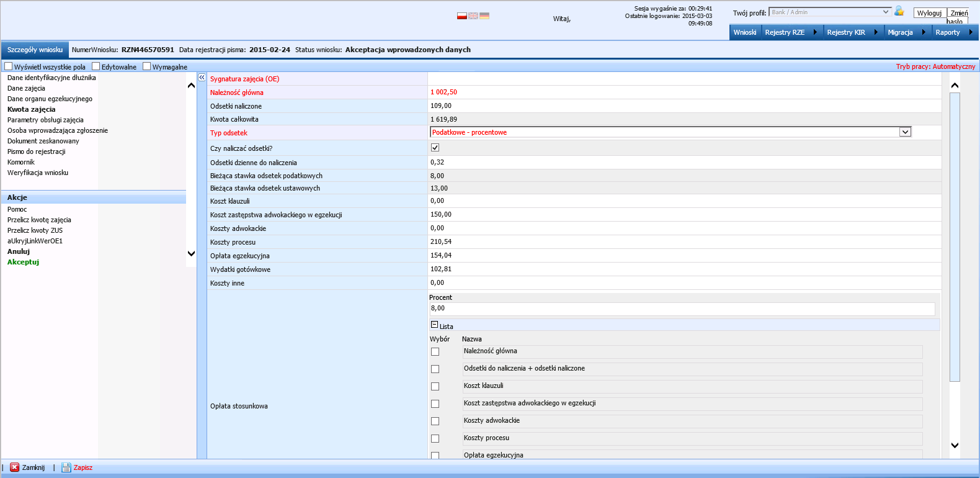The width and height of the screenshot is (980, 478).
Task: Check the 'Koszt klauzuli' list checkbox
Action: pos(435,386)
